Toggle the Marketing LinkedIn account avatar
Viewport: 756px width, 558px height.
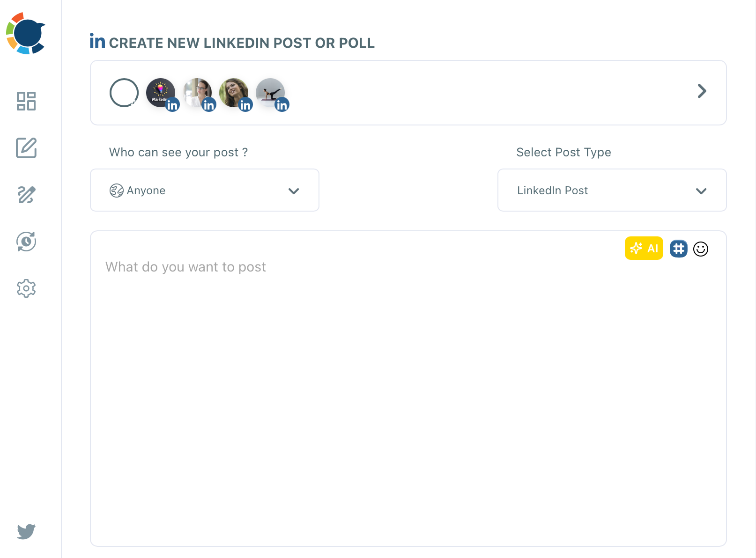161,92
